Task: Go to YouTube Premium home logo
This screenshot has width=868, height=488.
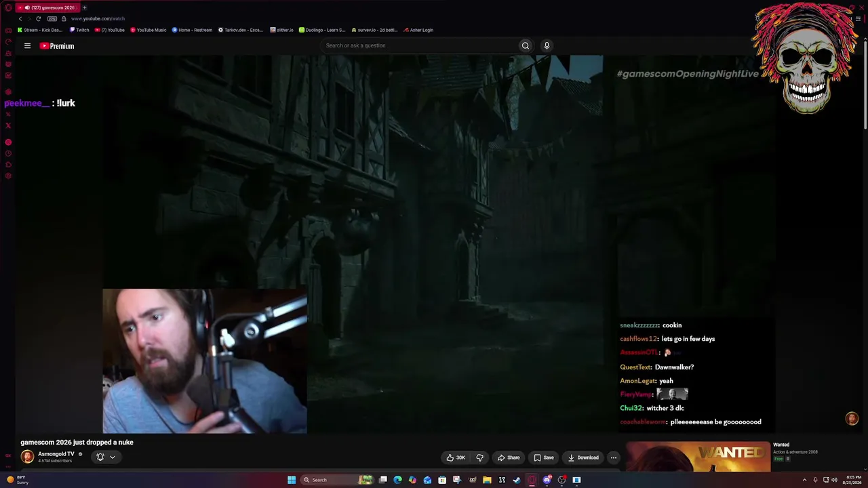Action: click(x=57, y=46)
